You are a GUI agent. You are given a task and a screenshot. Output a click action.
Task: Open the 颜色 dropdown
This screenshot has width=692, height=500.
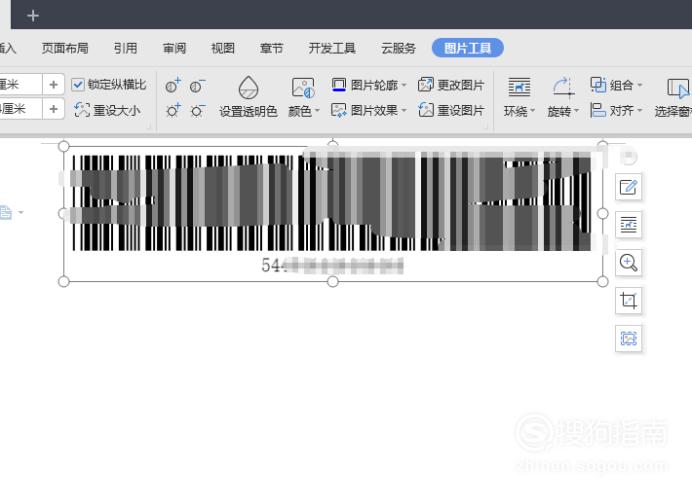coord(304,97)
